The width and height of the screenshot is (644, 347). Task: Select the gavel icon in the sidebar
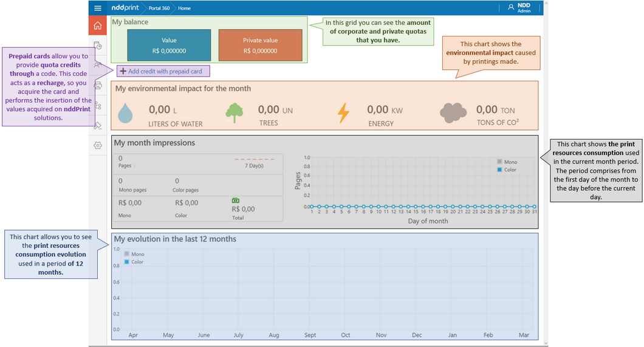click(97, 126)
